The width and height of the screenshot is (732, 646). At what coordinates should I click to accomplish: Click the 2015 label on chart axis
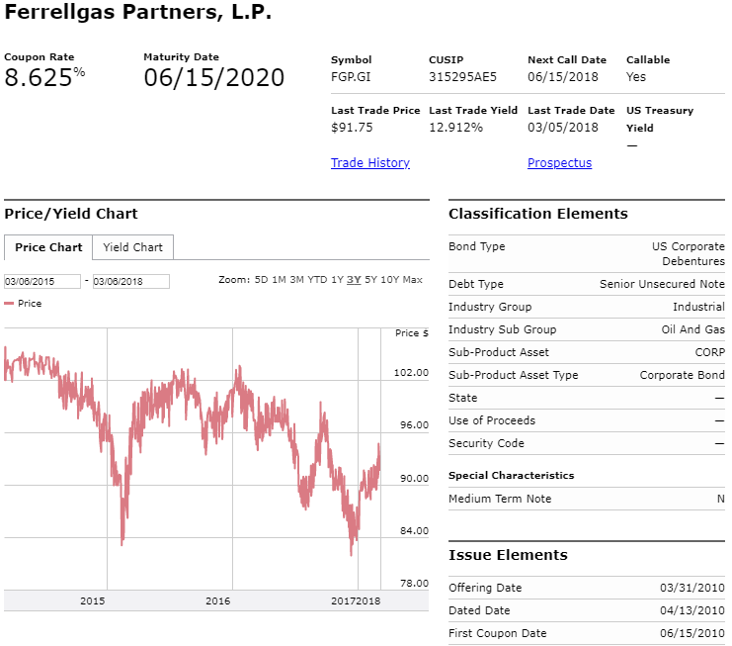(92, 601)
